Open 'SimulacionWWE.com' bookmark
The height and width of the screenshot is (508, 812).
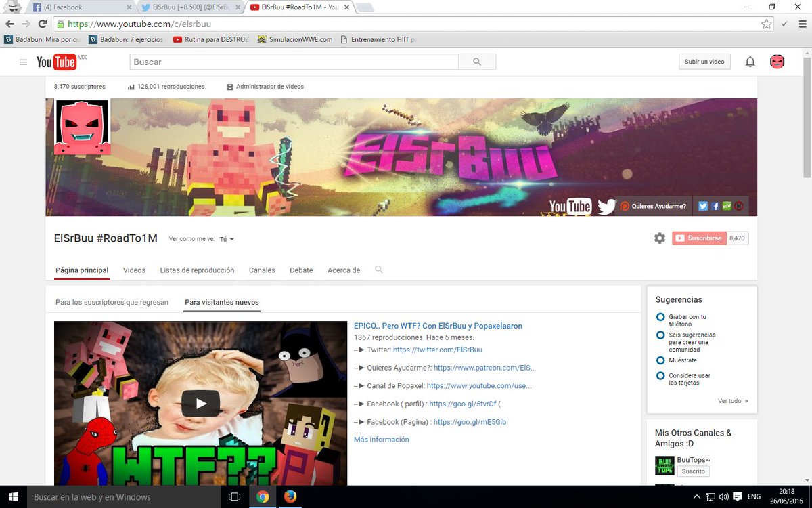(295, 39)
